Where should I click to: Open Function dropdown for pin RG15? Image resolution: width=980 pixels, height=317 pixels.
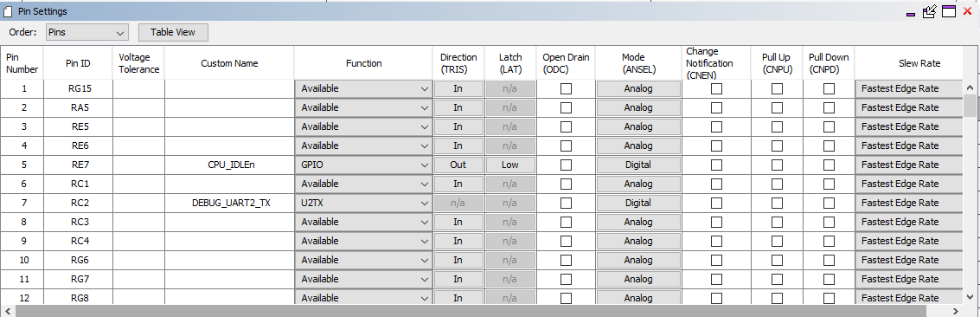coord(363,89)
